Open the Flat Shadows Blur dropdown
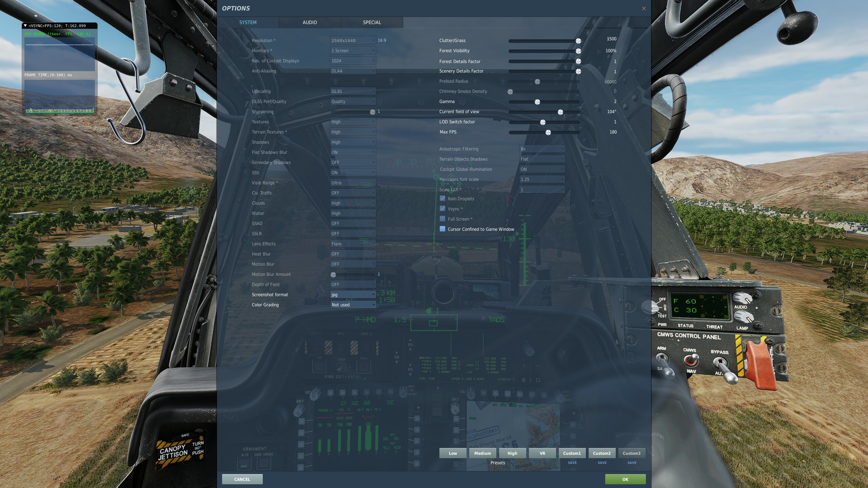Screen dimensions: 868x488 click(353, 152)
